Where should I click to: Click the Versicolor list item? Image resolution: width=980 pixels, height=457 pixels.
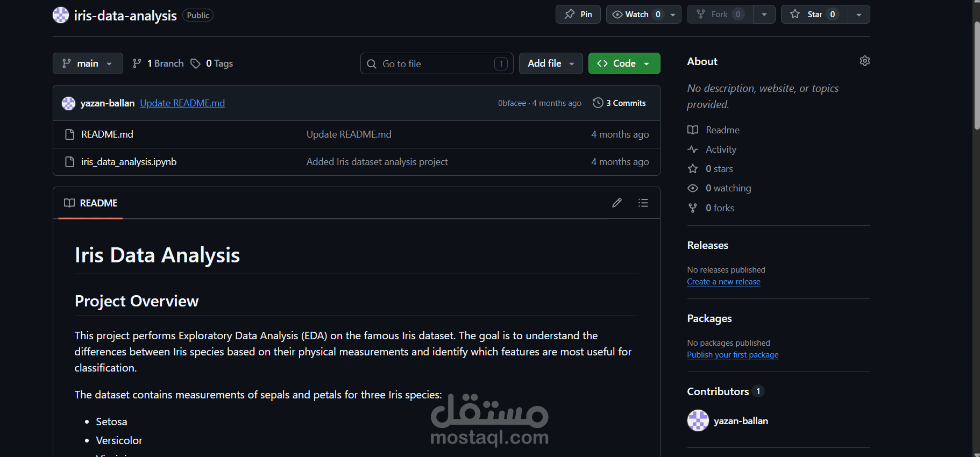point(119,440)
